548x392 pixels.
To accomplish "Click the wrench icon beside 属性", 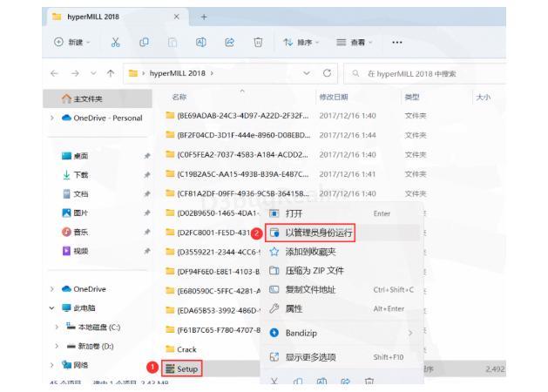I will (x=274, y=309).
